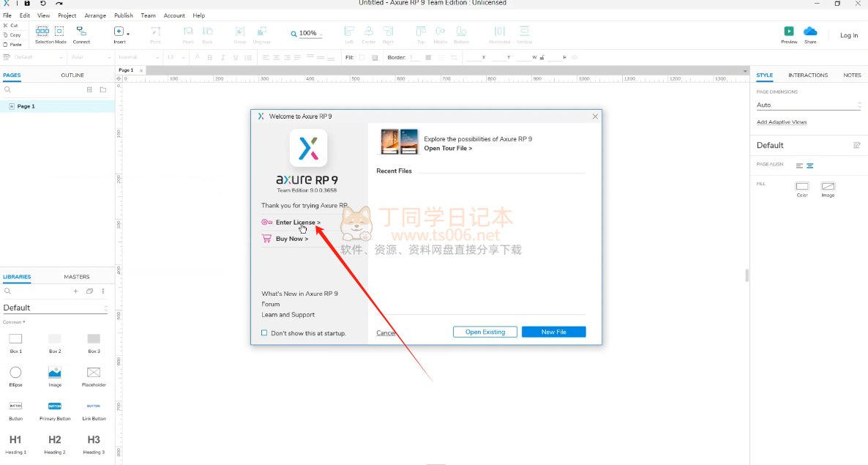Click the Paste command
The image size is (868, 465).
pyautogui.click(x=12, y=44)
